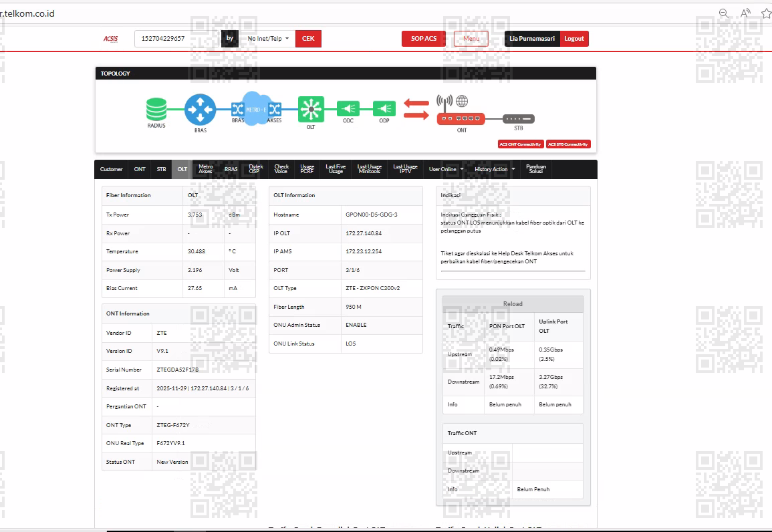
Task: Click the Tx Power value 3.753
Action: click(195, 215)
